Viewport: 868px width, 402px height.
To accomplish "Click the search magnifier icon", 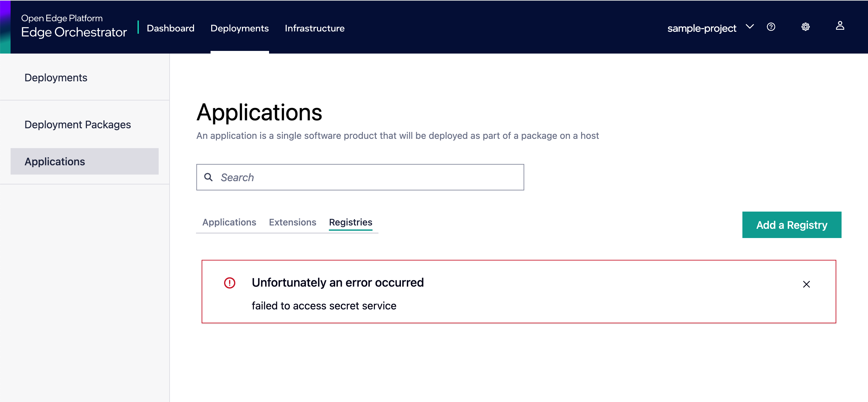I will [x=209, y=177].
